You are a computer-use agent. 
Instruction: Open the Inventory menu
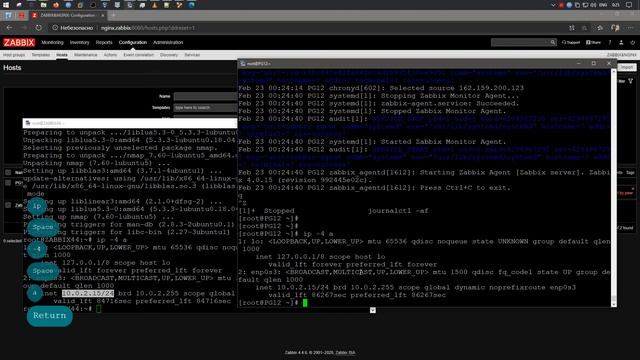[x=79, y=42]
